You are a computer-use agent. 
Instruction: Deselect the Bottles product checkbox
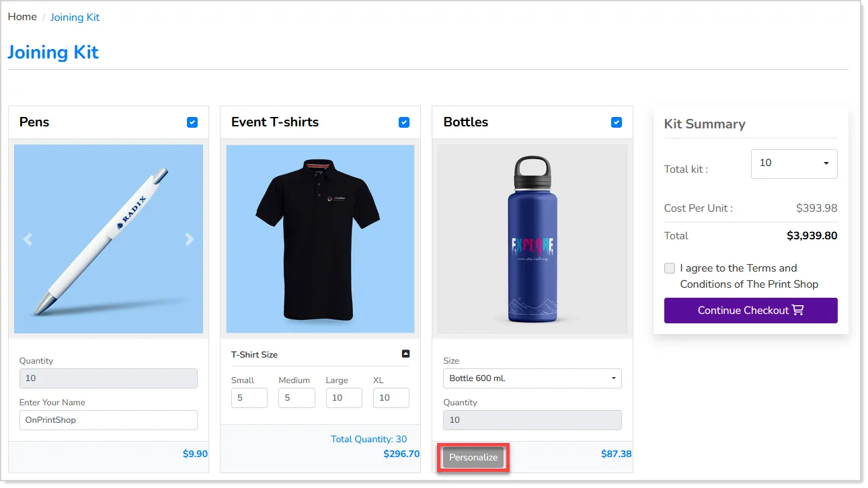[617, 122]
